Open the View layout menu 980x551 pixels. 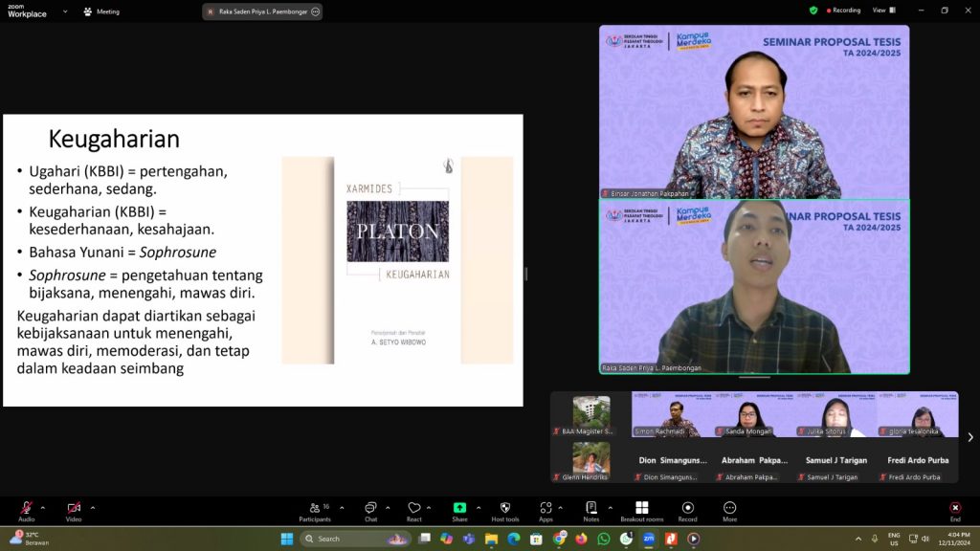pyautogui.click(x=883, y=11)
